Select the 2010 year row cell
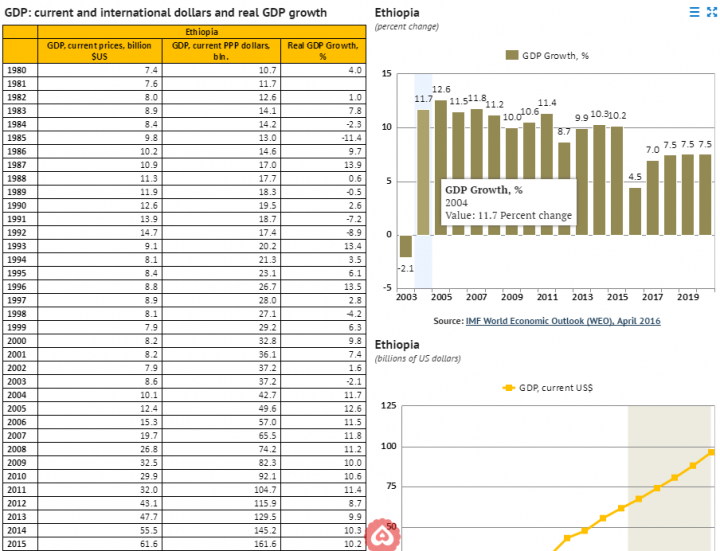The height and width of the screenshot is (551, 720). (x=20, y=476)
